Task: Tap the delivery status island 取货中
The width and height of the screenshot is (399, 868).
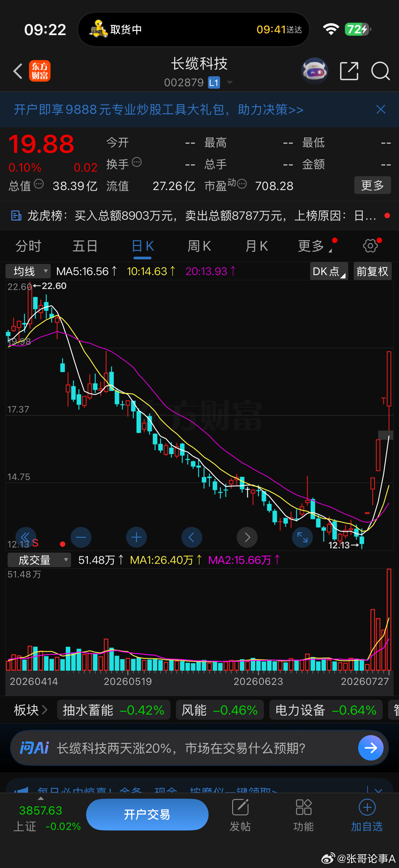Action: 194,29
